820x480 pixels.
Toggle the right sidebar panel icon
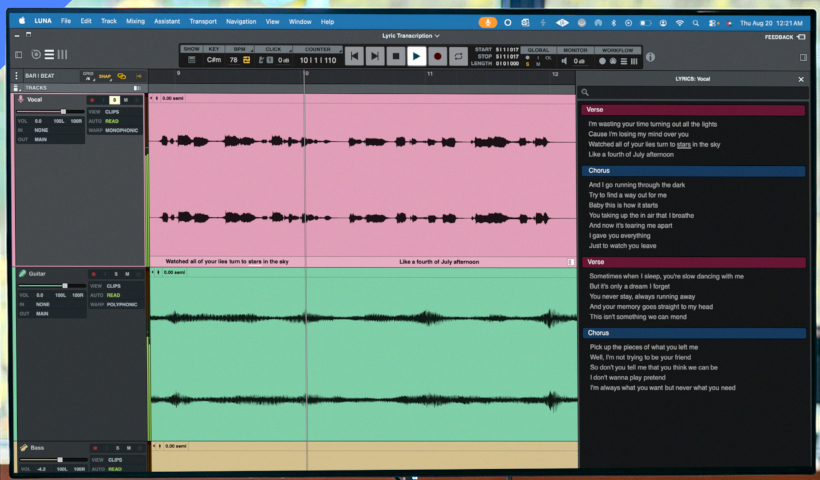[803, 58]
